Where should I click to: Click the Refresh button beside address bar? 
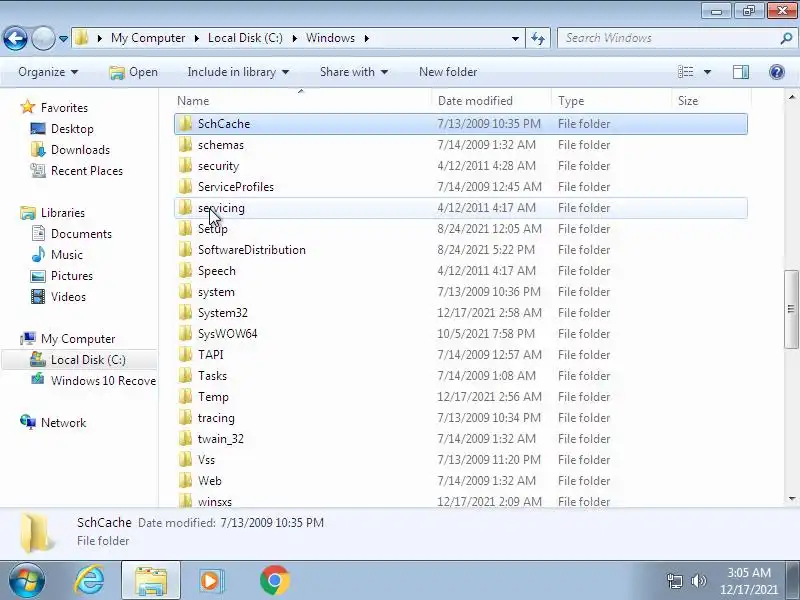538,38
